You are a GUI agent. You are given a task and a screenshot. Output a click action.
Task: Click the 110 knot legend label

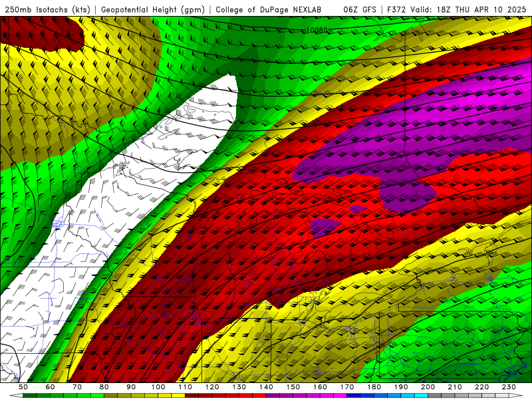coord(185,387)
